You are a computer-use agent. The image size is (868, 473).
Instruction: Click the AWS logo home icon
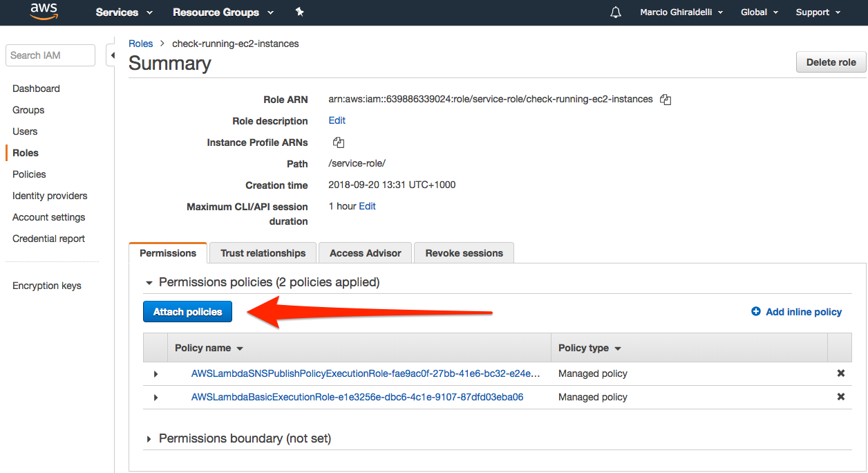[x=43, y=12]
